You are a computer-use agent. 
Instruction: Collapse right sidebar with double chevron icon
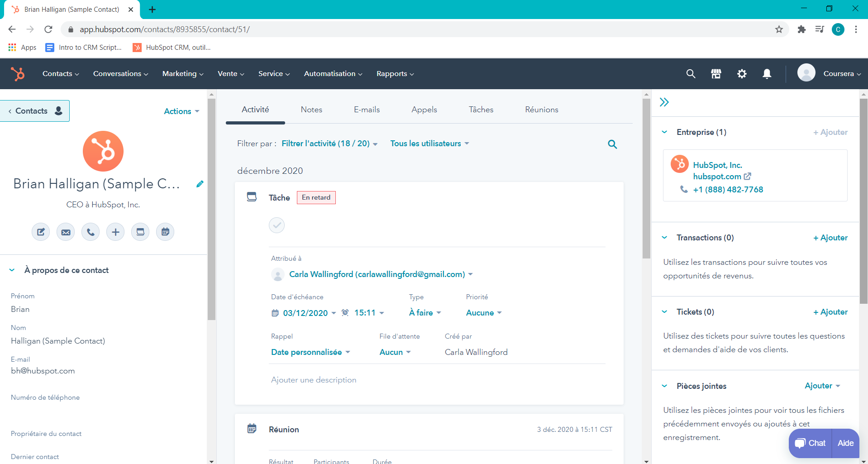[664, 102]
